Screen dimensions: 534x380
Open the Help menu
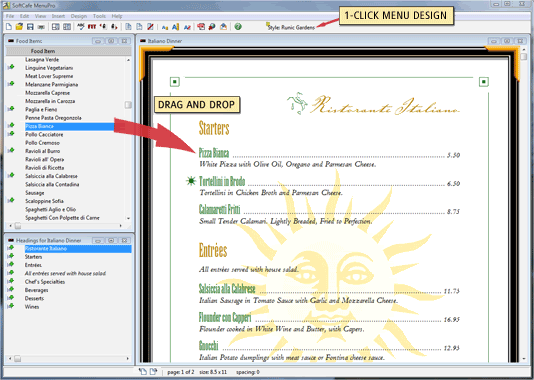click(x=117, y=16)
